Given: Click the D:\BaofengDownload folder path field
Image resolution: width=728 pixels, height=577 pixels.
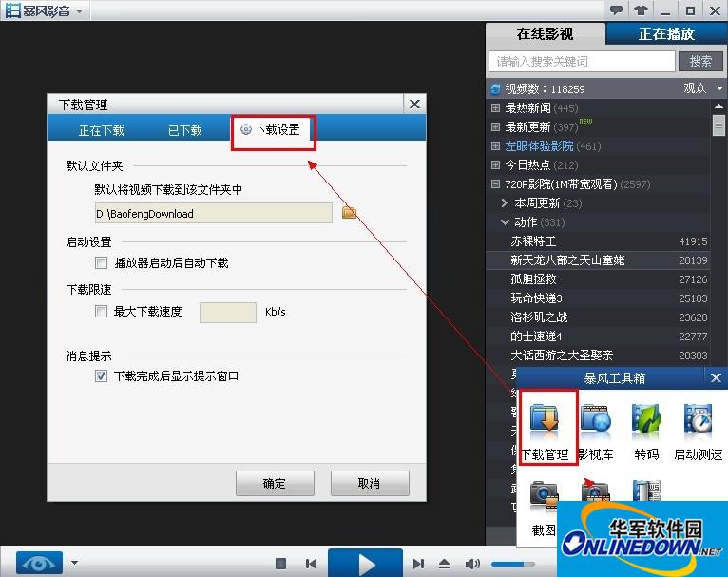Looking at the screenshot, I should tap(214, 213).
